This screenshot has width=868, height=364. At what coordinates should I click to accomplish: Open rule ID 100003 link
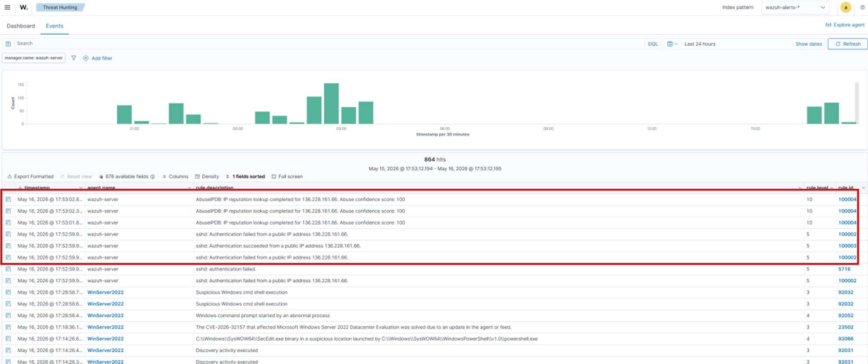click(x=847, y=246)
